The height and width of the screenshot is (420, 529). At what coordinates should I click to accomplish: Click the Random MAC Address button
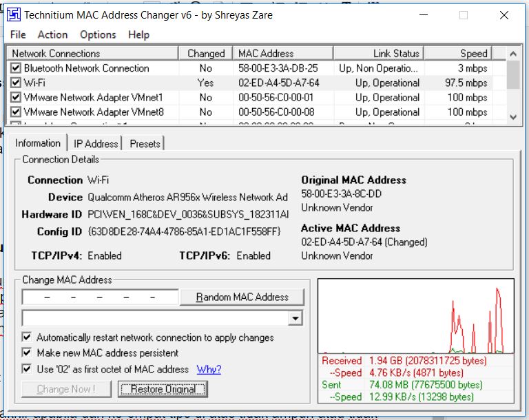[x=242, y=297]
